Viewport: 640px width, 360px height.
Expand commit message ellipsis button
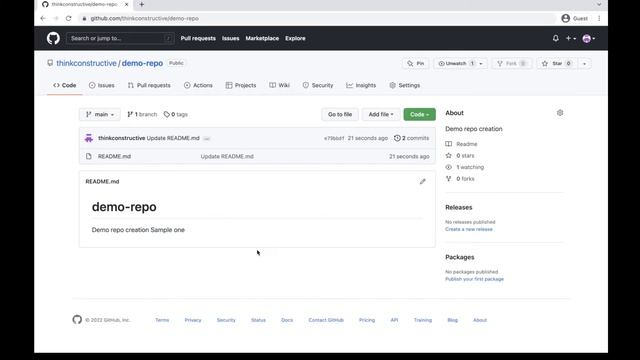click(207, 139)
